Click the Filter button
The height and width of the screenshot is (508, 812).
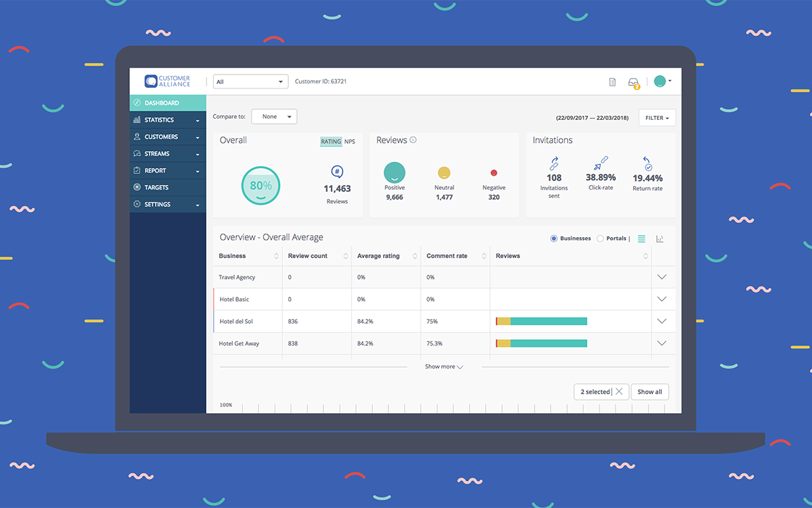click(656, 118)
